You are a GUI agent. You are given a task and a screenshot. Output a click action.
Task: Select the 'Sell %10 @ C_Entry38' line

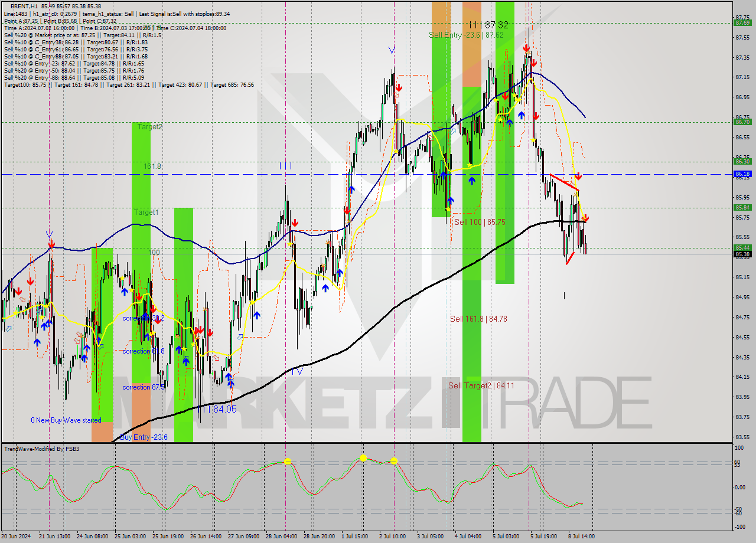click(x=76, y=42)
